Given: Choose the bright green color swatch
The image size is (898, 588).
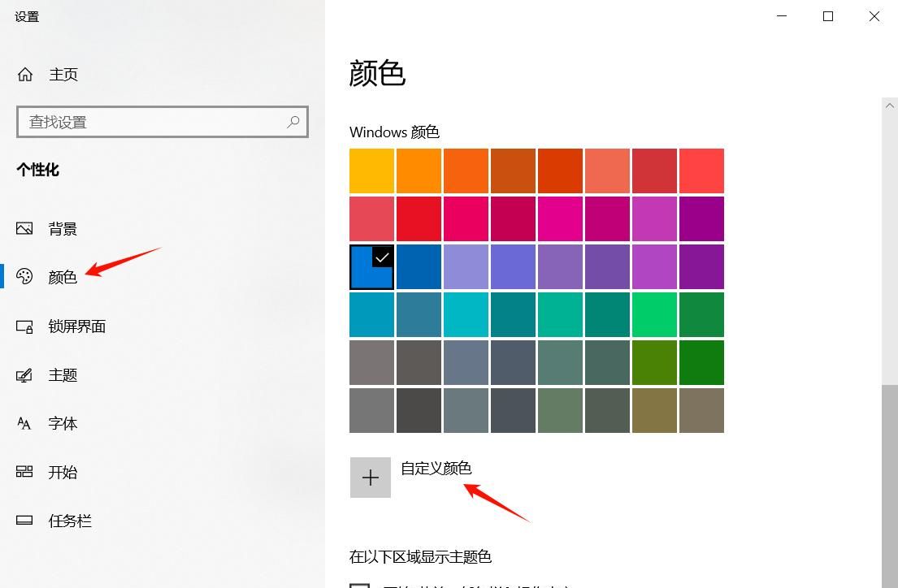Looking at the screenshot, I should (654, 314).
